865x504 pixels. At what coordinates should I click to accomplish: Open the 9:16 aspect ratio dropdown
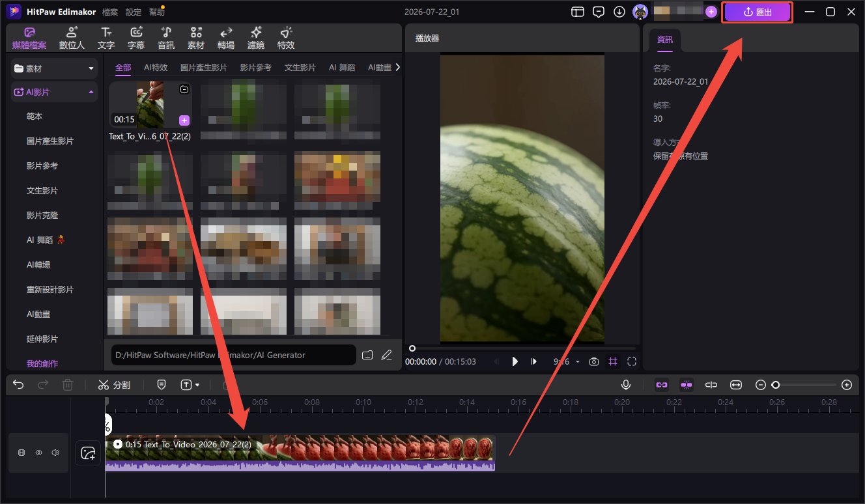(566, 361)
